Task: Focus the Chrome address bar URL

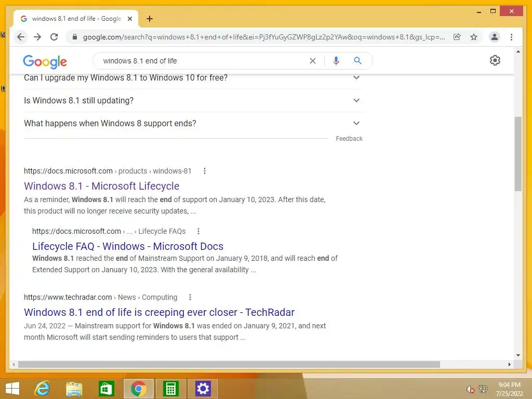Action: coord(264,37)
